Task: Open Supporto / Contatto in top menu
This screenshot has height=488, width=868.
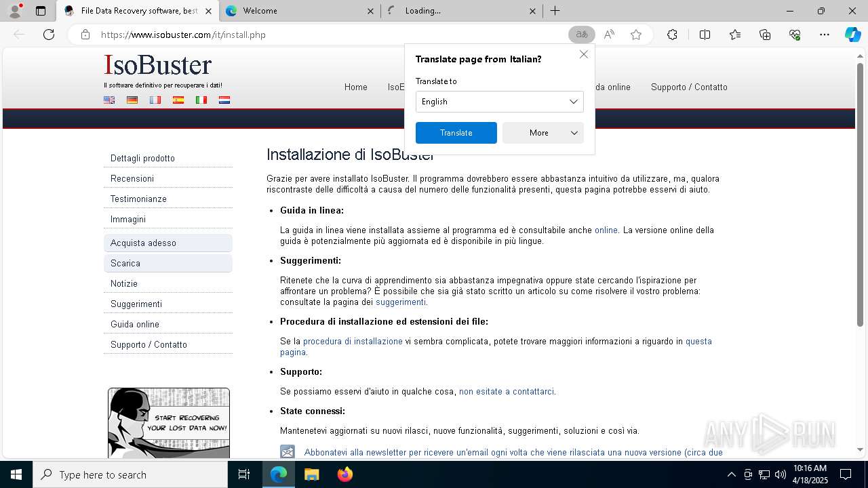Action: point(689,87)
